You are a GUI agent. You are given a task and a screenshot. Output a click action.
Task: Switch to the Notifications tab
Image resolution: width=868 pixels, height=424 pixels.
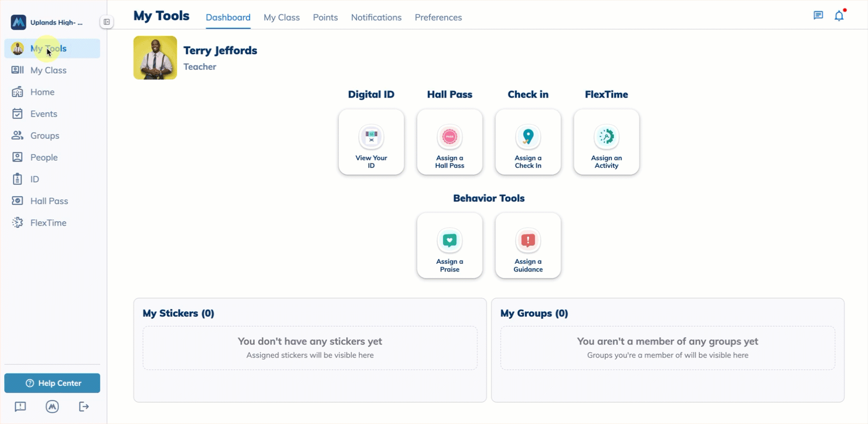click(x=376, y=17)
